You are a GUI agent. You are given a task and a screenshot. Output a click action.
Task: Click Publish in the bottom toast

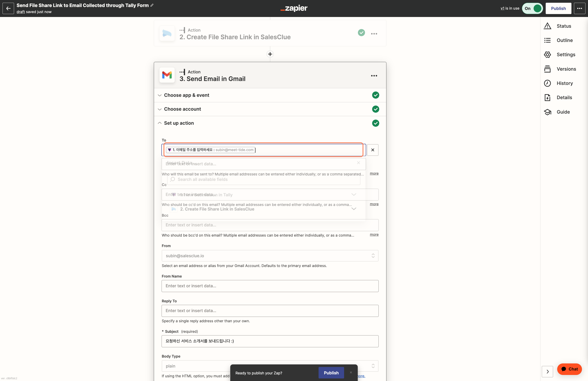tap(331, 373)
